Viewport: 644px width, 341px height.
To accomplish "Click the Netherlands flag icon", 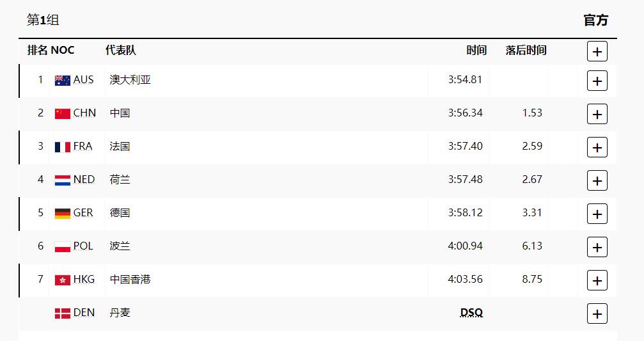I will click(x=62, y=180).
